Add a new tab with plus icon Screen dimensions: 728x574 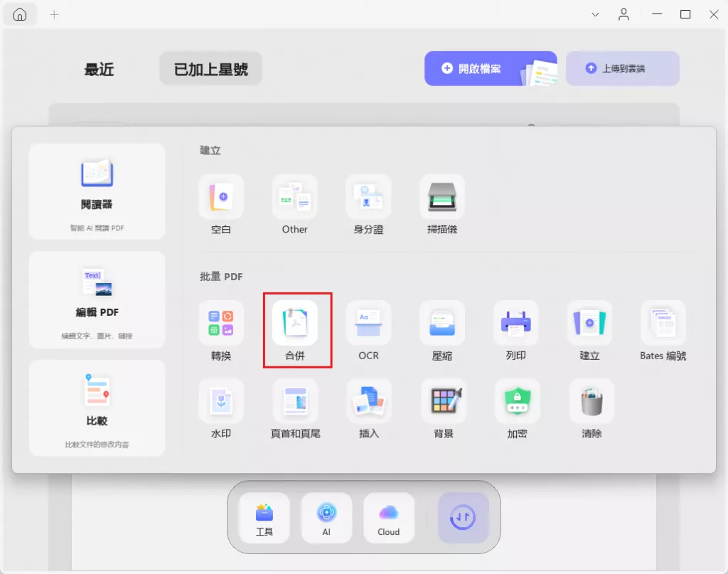[54, 15]
